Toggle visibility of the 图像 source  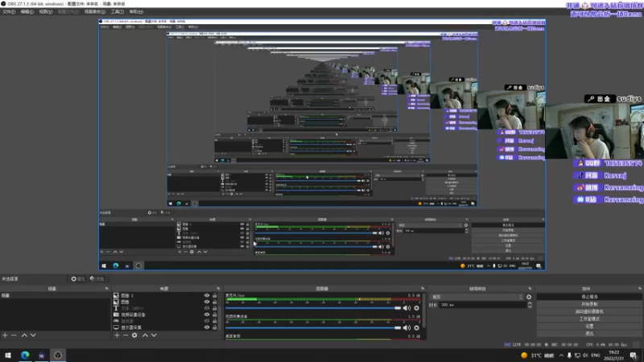coord(207,302)
